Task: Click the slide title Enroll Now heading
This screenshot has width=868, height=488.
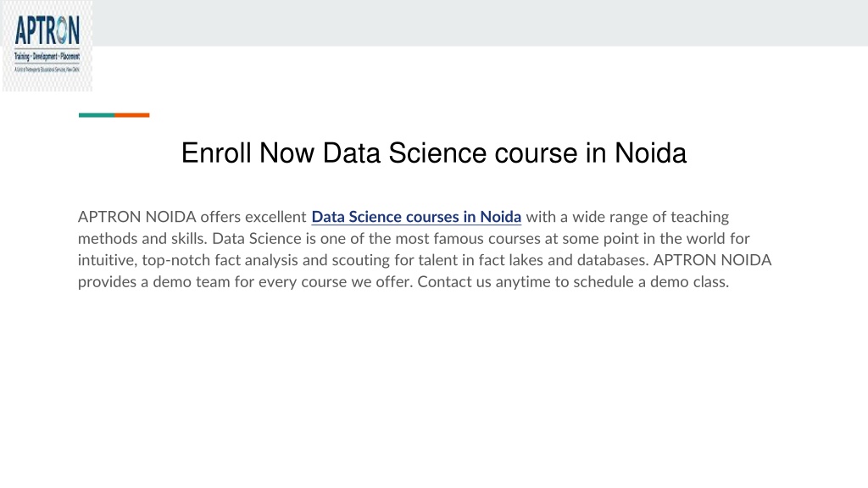Action: 434,153
